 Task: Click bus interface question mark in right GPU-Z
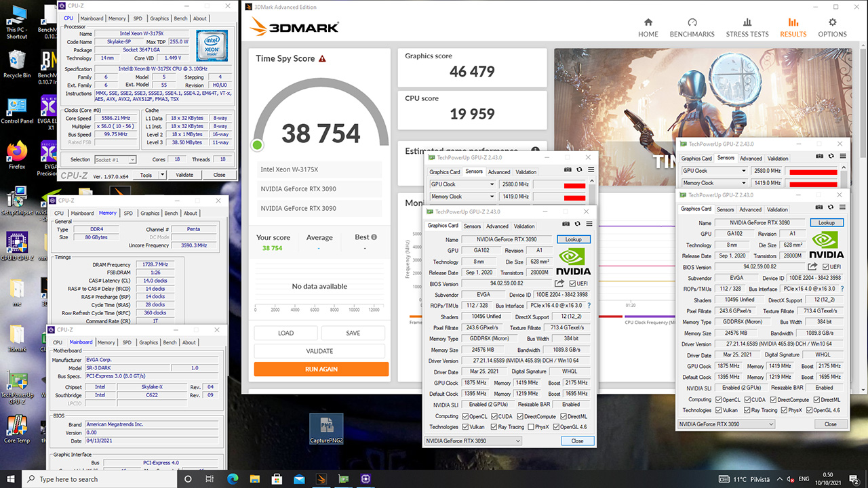842,289
